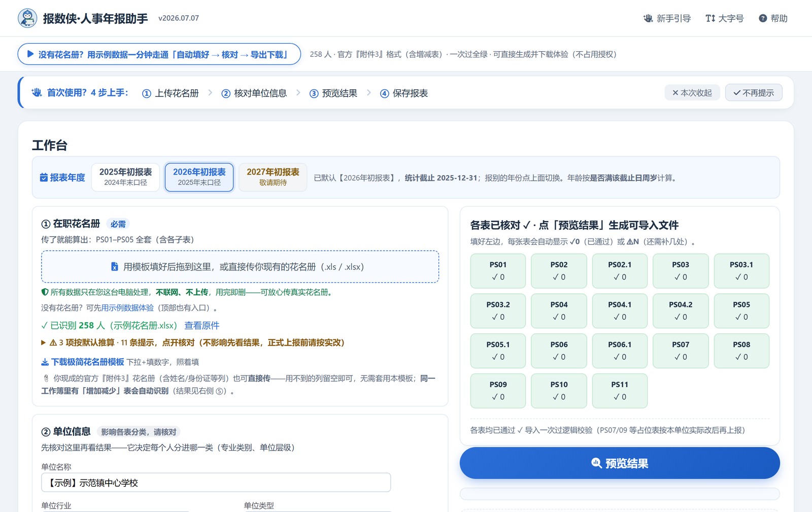Click the download icon beside 下载极简花名册模板
The image size is (812, 512).
tap(45, 362)
